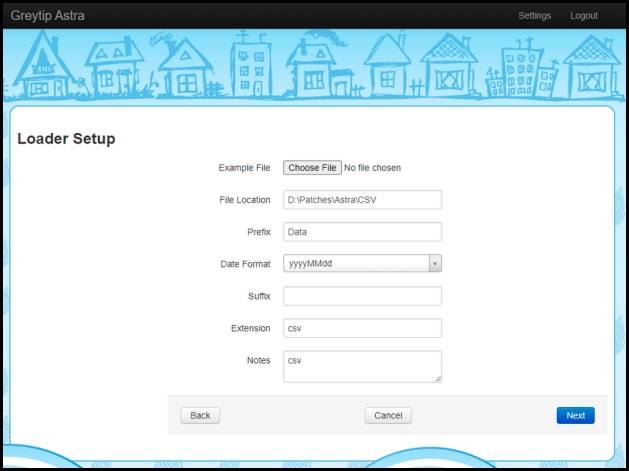Click the "No file chosen" text
629x471 pixels.
pyautogui.click(x=372, y=168)
